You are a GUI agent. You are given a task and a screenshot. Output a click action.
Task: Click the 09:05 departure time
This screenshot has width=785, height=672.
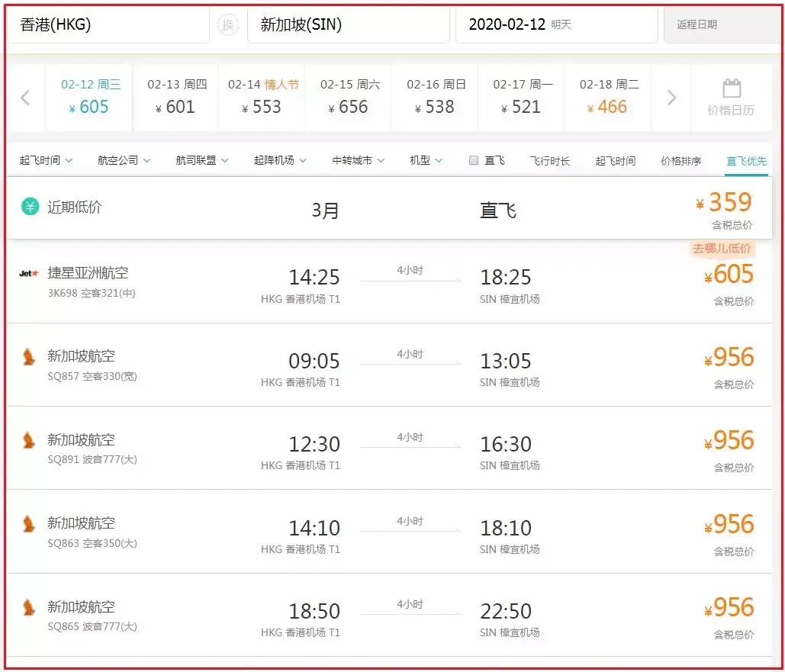314,361
